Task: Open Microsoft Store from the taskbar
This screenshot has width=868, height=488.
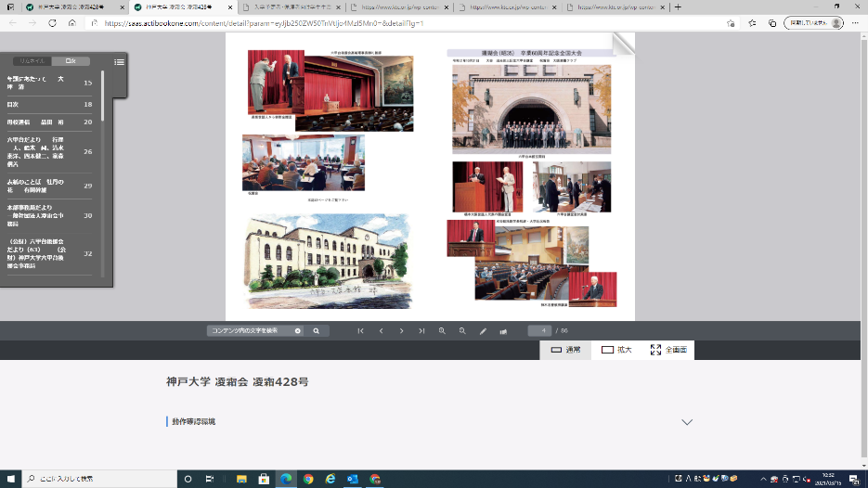Action: point(264,479)
